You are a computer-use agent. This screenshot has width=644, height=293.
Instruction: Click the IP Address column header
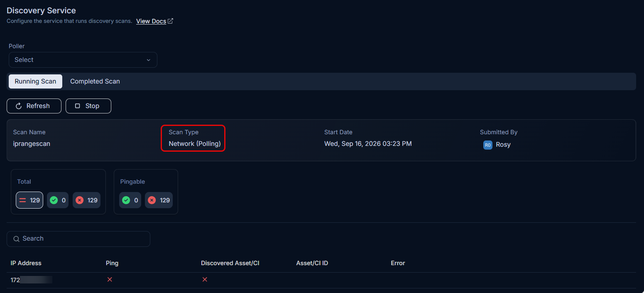coord(26,263)
